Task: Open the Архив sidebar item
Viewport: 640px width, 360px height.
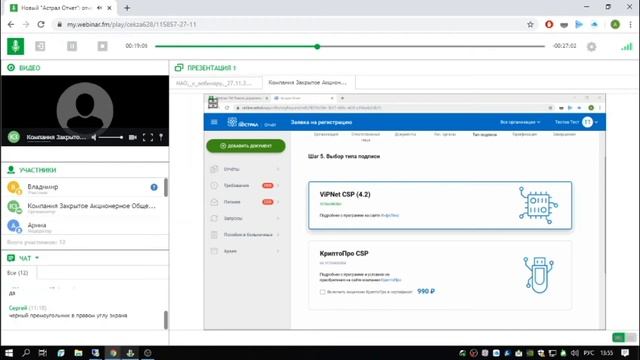Action: point(246,251)
